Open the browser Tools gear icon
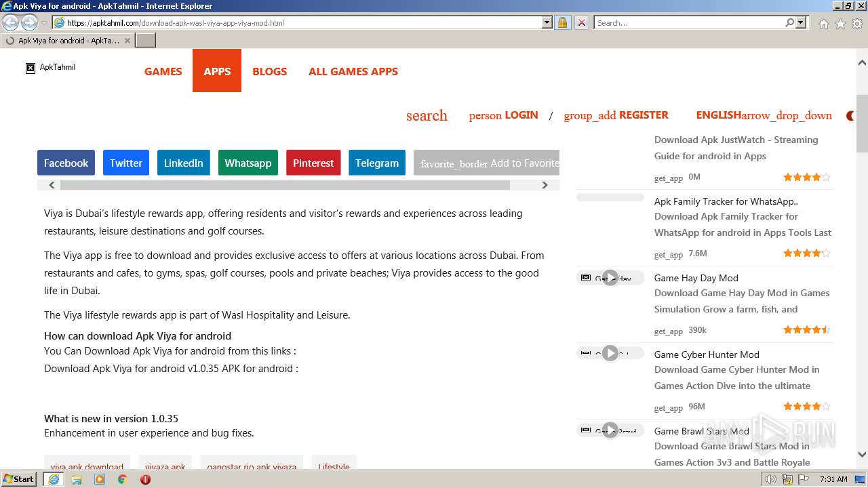The width and height of the screenshot is (868, 488). [857, 24]
